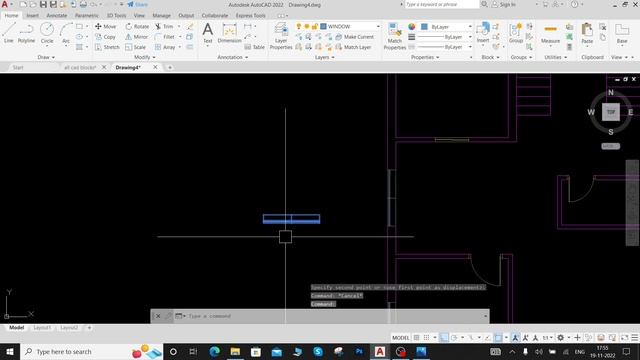Open the Layer Properties manager
Viewport: 640px width, 360px height.
tap(281, 36)
